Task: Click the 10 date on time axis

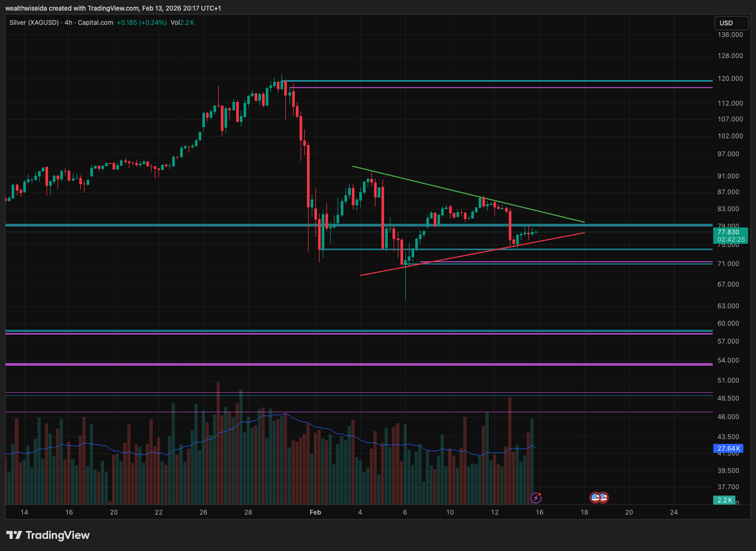Action: point(450,513)
